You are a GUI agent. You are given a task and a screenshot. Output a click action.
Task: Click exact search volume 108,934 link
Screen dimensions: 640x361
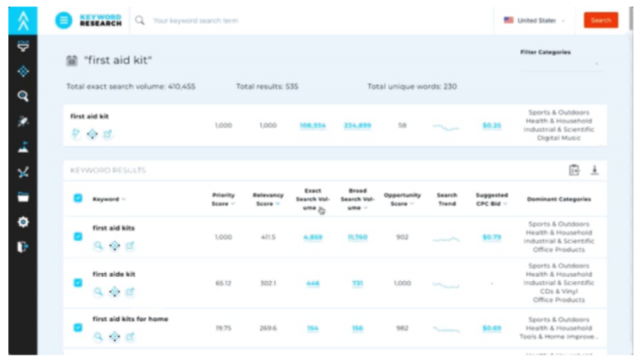(313, 125)
